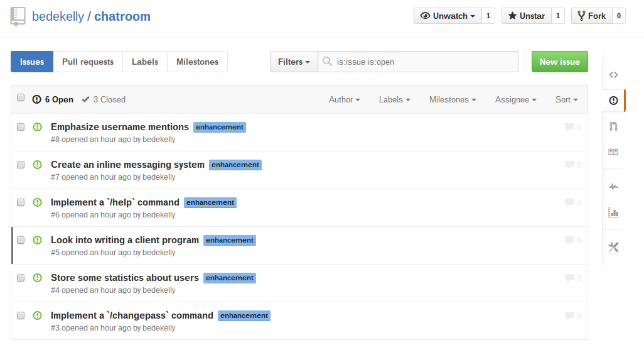644x345 pixels.
Task: Check the box for Emphasize username mentions
Action: pos(21,127)
